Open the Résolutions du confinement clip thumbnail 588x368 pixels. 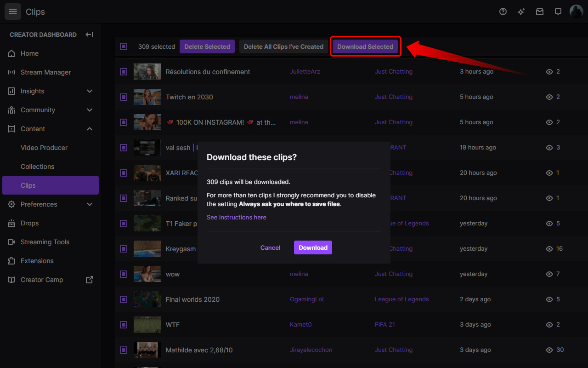(x=147, y=72)
